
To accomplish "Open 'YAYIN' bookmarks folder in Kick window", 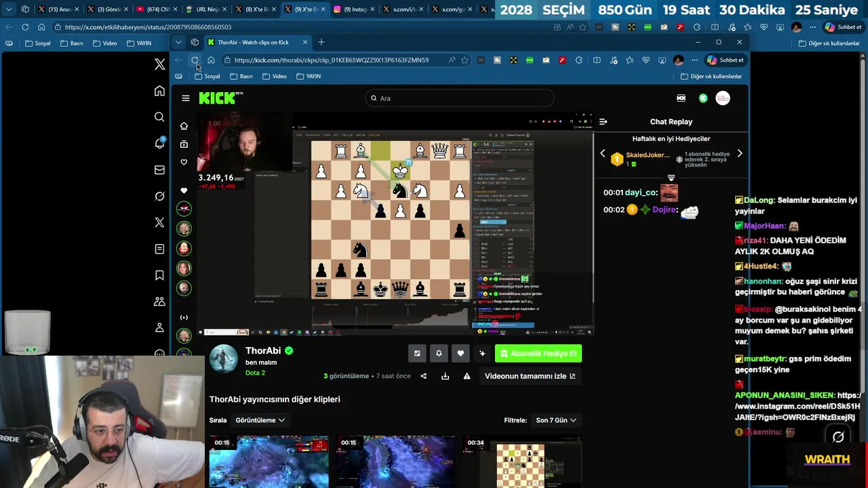I will click(x=309, y=77).
